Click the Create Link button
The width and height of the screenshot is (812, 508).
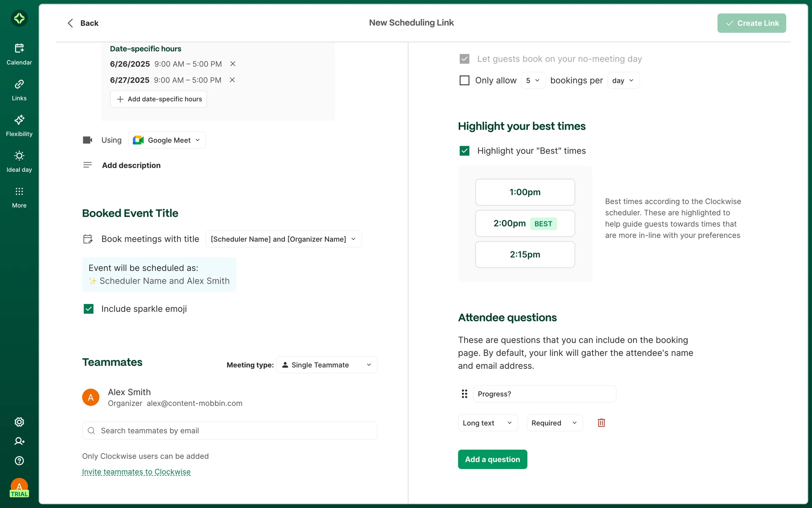[751, 23]
